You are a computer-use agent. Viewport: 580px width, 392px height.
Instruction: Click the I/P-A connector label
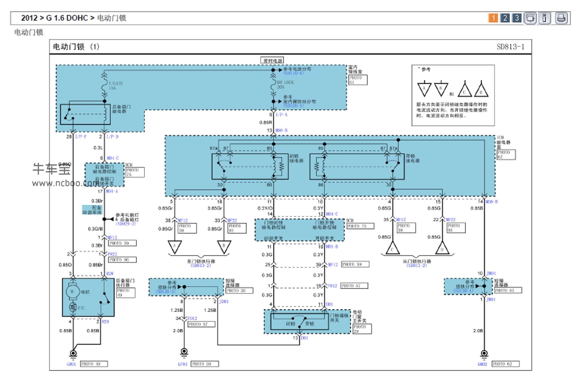[x=282, y=115]
